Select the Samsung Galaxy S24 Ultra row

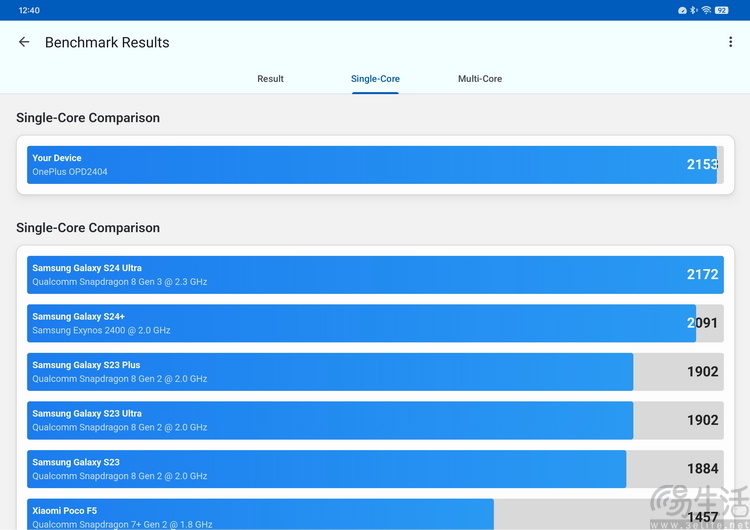click(375, 275)
